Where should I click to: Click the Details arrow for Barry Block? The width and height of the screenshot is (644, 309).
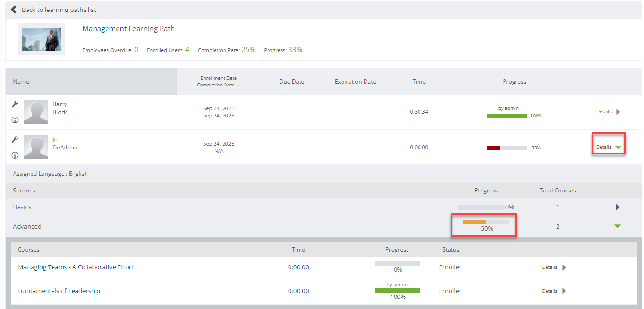(x=618, y=111)
